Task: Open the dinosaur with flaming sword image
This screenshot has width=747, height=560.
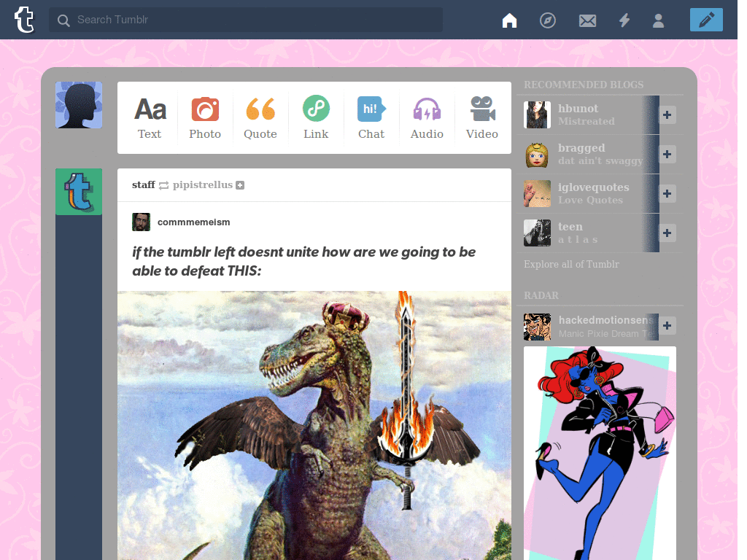Action: pyautogui.click(x=314, y=425)
